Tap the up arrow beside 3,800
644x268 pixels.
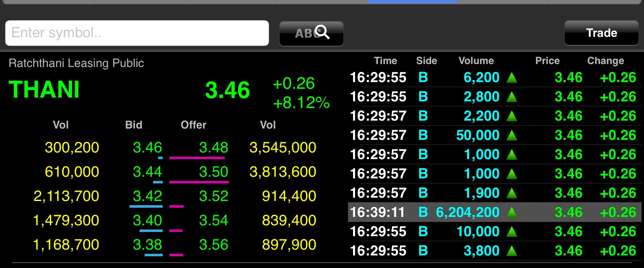coord(512,251)
